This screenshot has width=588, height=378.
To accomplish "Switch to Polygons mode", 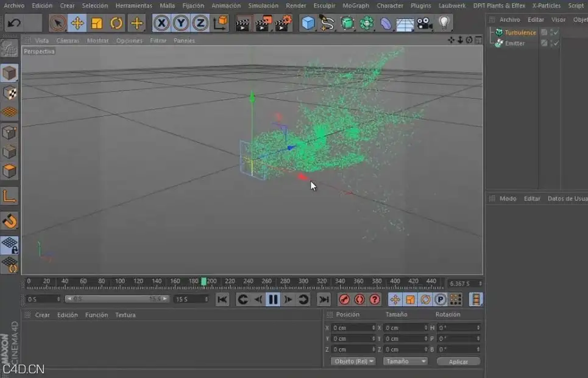I will (x=9, y=171).
